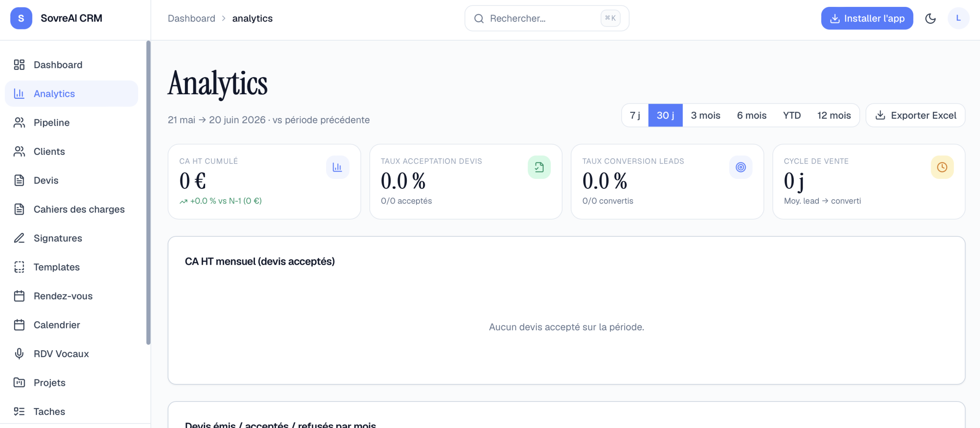Open the Devis menu item
Viewport: 980px width, 428px height.
72,180
